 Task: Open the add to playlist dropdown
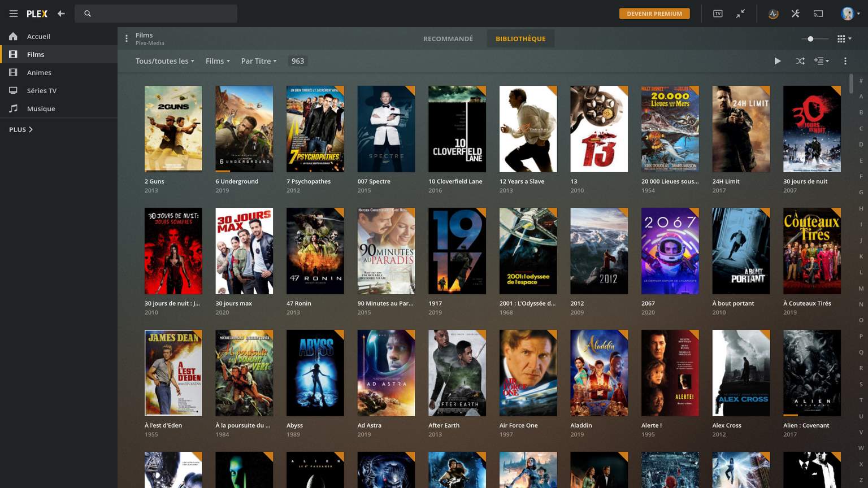pos(822,61)
